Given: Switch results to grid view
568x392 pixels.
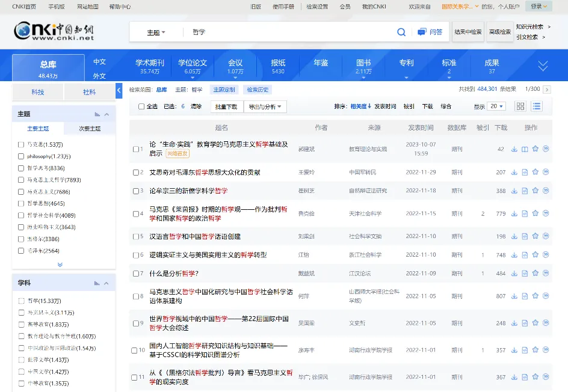Looking at the screenshot, I should (520, 106).
